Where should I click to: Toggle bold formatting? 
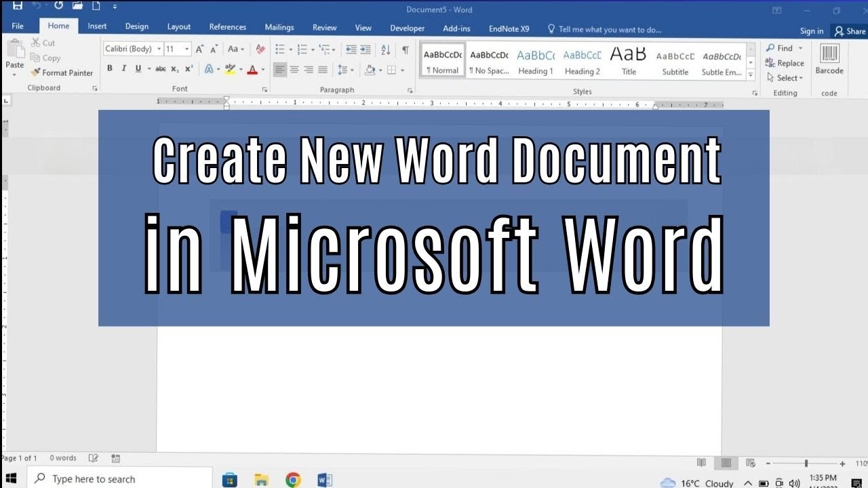click(110, 68)
